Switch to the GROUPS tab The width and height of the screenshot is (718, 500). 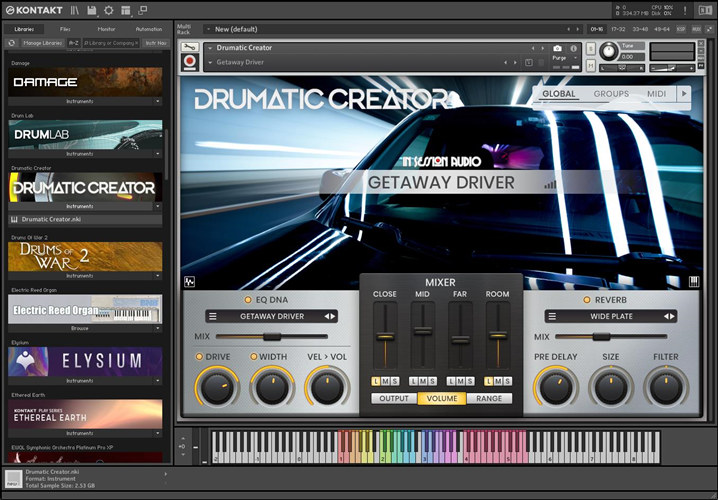tap(611, 94)
